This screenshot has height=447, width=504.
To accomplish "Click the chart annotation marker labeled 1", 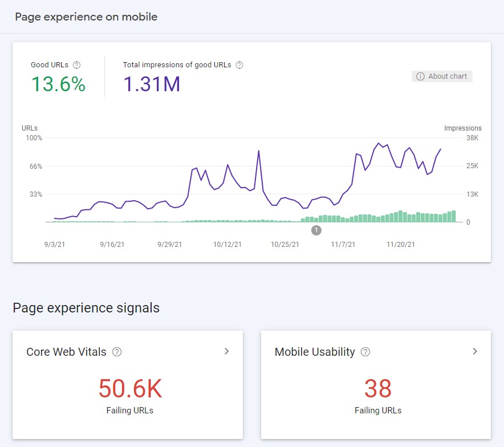I will [316, 230].
